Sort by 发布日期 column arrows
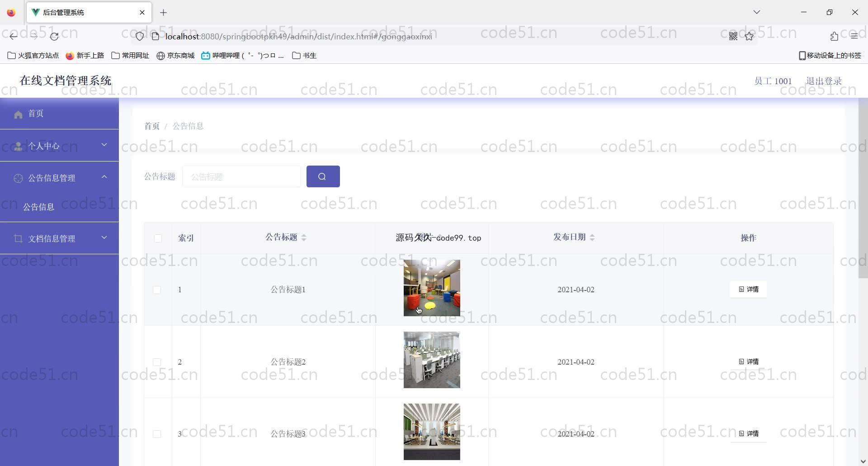 [592, 238]
